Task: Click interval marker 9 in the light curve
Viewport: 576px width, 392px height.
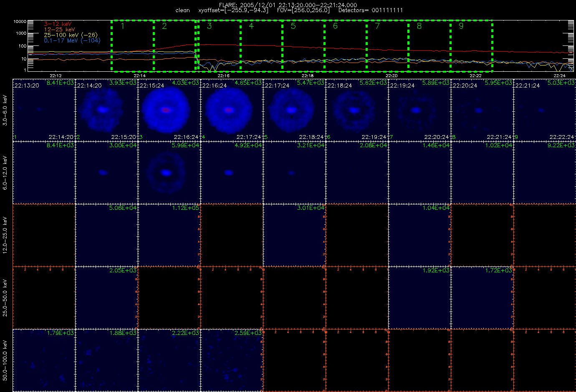Action: pos(461,26)
